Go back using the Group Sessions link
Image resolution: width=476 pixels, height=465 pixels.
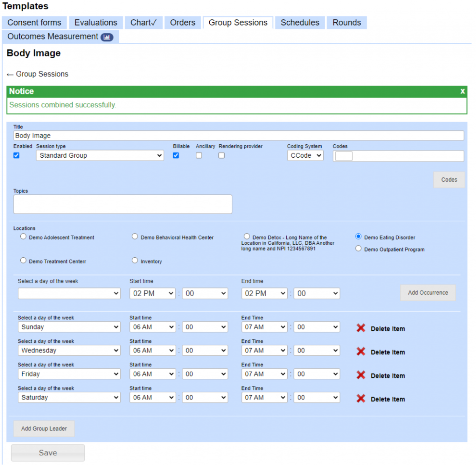click(x=37, y=74)
